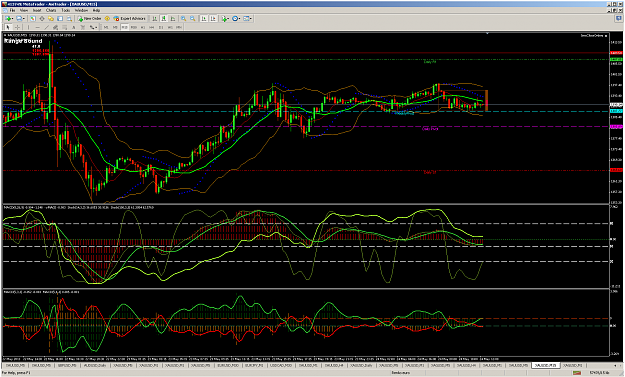Expand the Arrows tool dropdown

click(x=96, y=27)
